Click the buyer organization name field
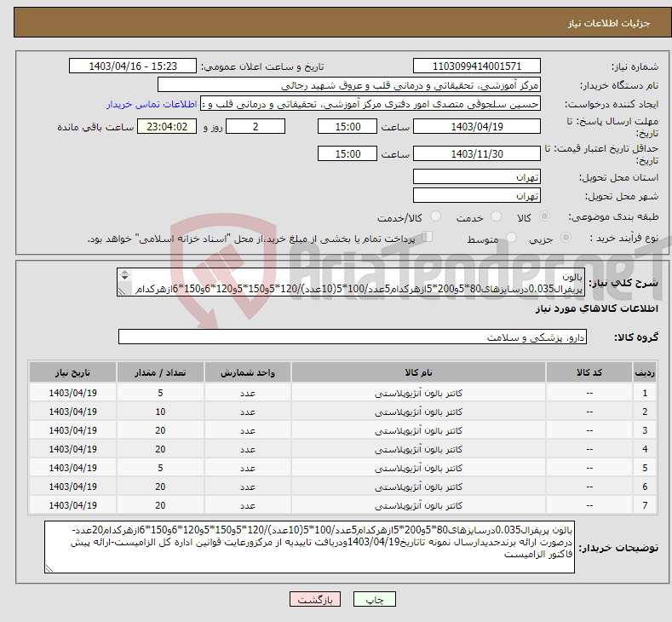Image resolution: width=672 pixels, height=622 pixels. (x=349, y=85)
